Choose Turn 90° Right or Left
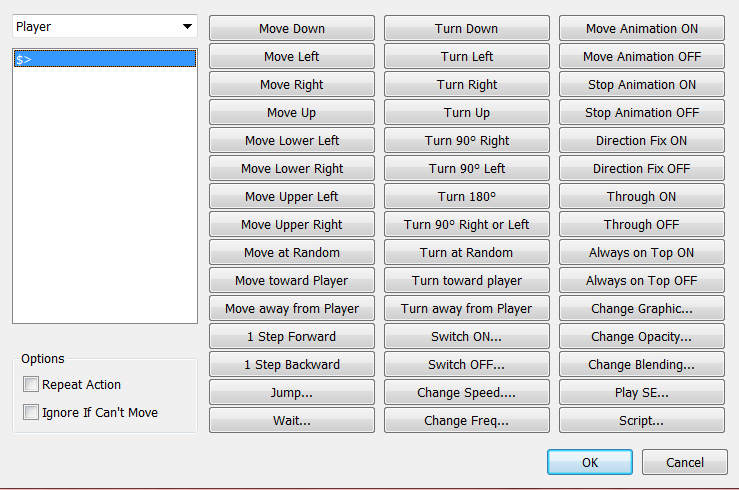Viewport: 739px width, 490px height. (x=467, y=224)
